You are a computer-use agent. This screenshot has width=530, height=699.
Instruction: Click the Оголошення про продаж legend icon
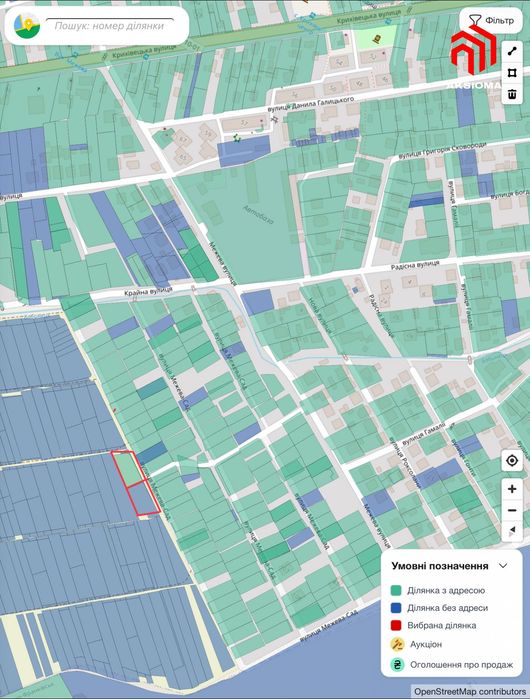[x=397, y=665]
